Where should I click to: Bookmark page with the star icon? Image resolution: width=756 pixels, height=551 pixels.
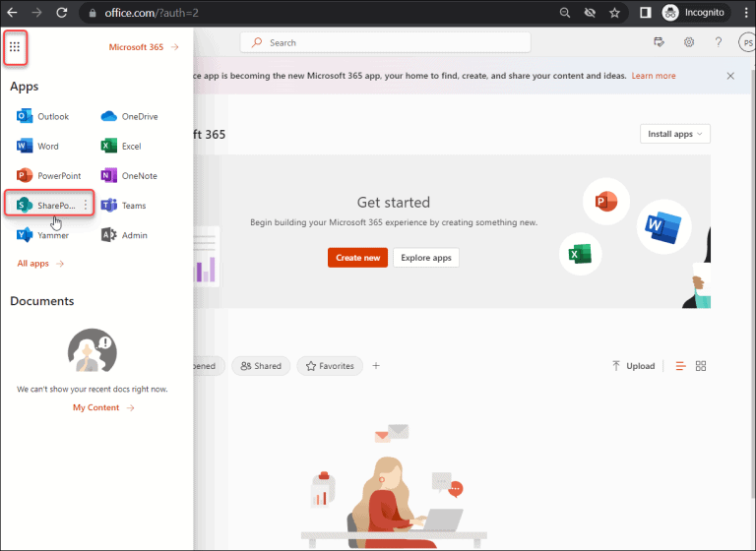[614, 13]
